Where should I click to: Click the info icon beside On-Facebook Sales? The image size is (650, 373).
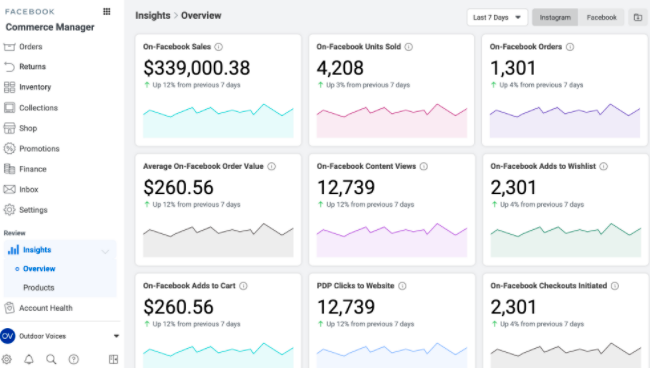point(218,47)
